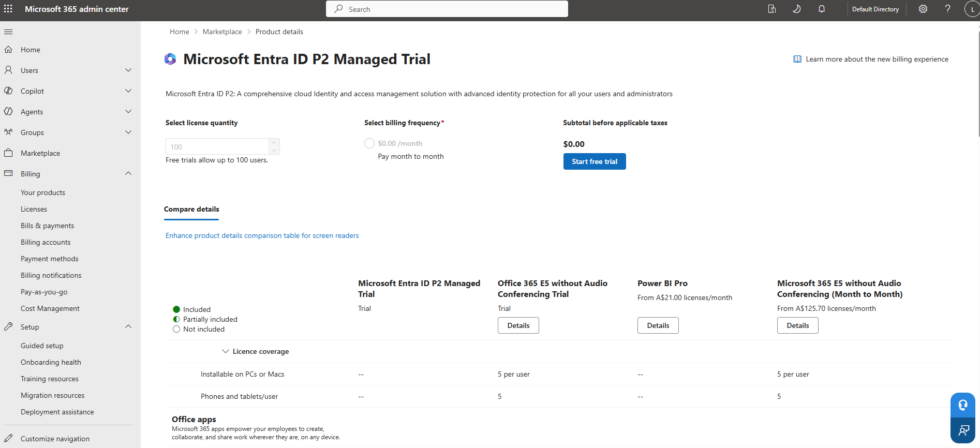Select the $0.00 /month billing radio button
Screen dimensions: 980x448
(x=369, y=143)
